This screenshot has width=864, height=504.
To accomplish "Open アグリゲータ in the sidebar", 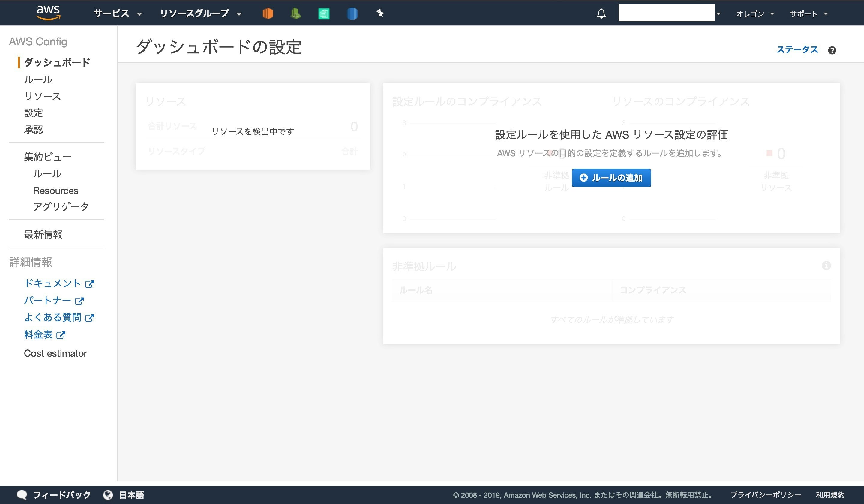I will click(x=61, y=207).
